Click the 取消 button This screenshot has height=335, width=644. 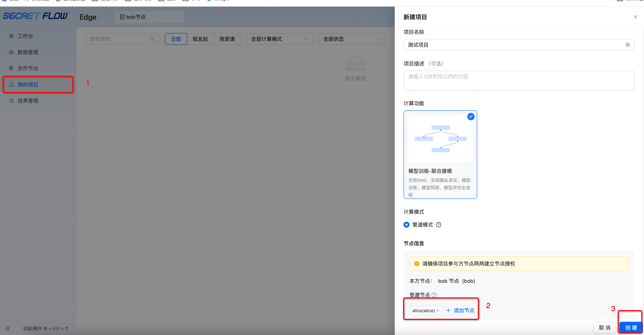point(604,327)
